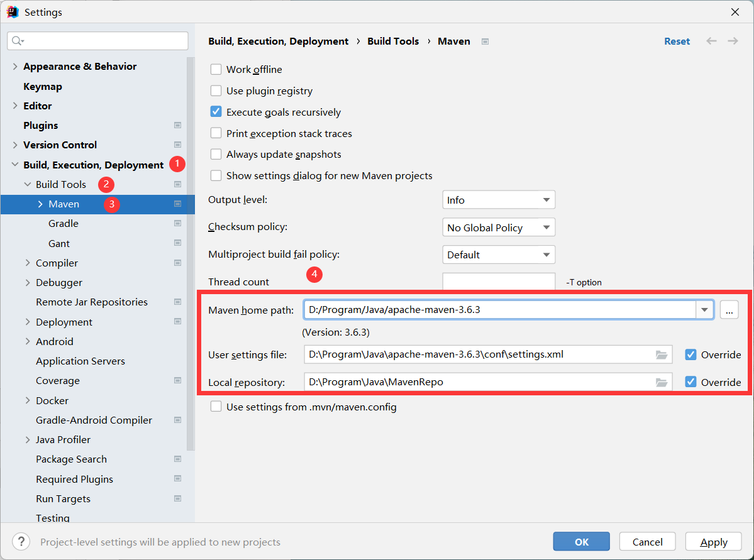Open Multiproject build fail policy dropdown
This screenshot has height=560, width=754.
point(499,255)
